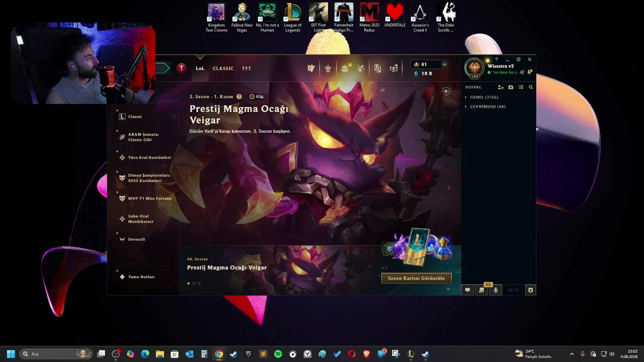Open the client settings gear icon
644x362 pixels.
click(x=519, y=59)
